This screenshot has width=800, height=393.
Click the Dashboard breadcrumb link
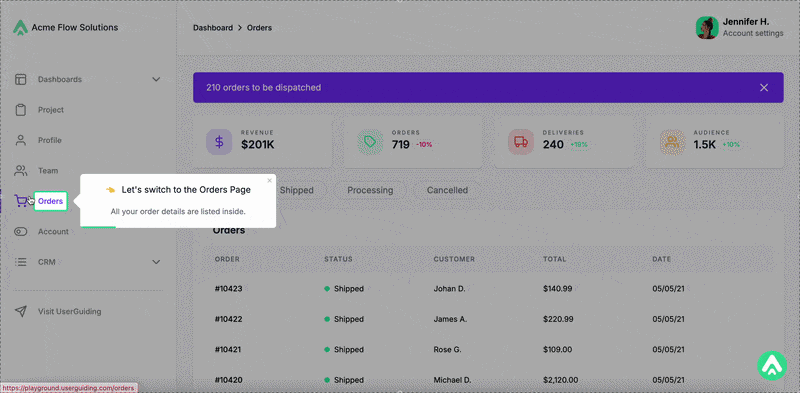(213, 28)
